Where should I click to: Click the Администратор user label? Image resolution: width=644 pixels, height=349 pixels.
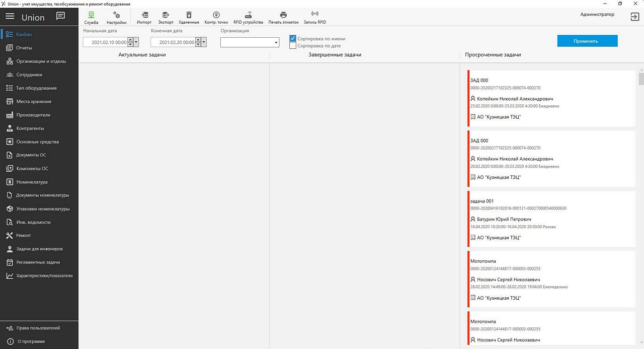[x=597, y=15]
